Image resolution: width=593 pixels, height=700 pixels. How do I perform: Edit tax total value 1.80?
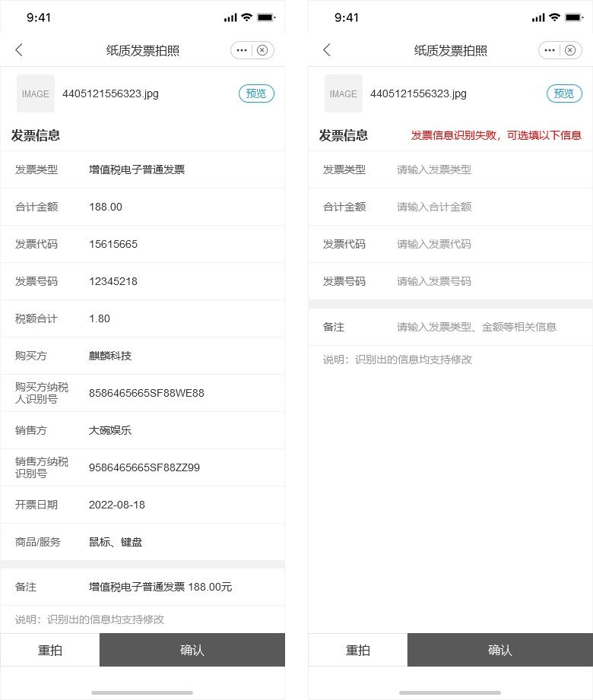(x=99, y=318)
